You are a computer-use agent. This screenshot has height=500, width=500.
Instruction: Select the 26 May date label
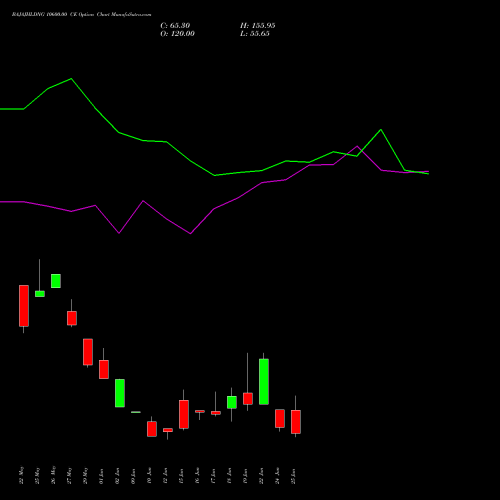[x=54, y=475]
